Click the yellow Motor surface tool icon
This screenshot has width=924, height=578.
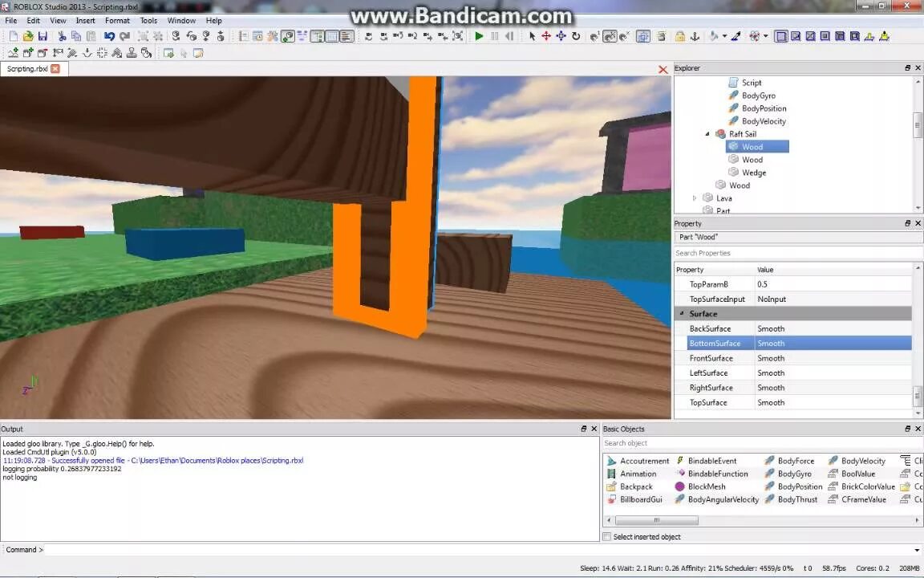click(x=884, y=36)
